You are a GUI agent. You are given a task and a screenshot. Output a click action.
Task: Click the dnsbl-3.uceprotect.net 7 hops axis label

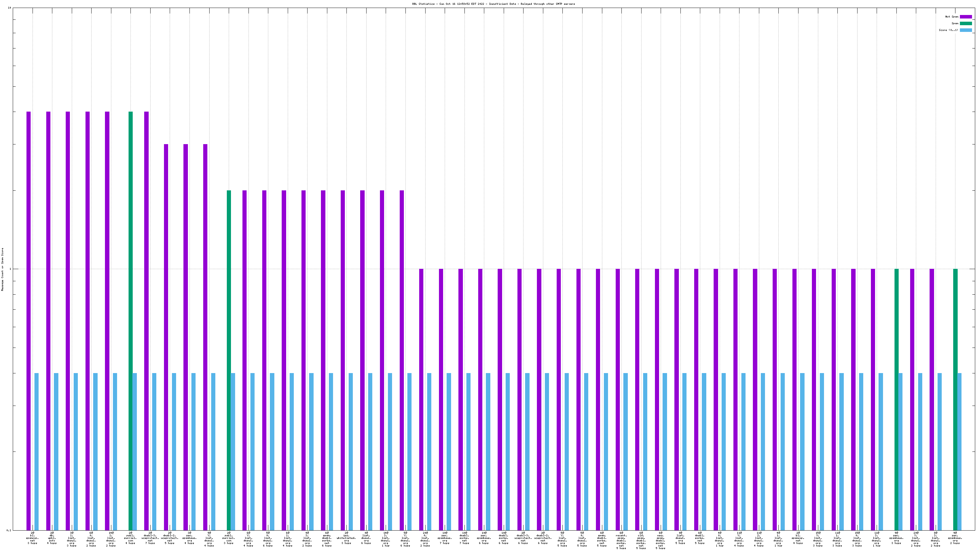click(150, 538)
